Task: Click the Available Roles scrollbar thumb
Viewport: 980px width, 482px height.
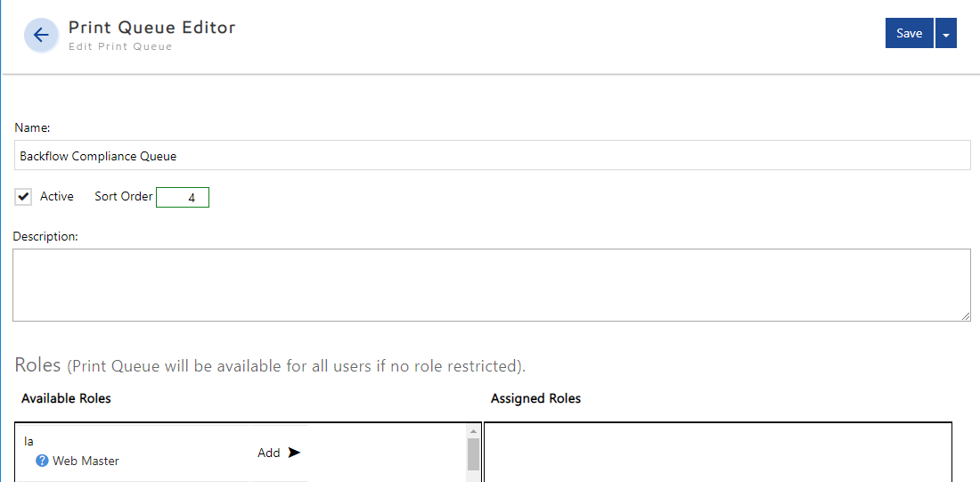Action: 473,454
